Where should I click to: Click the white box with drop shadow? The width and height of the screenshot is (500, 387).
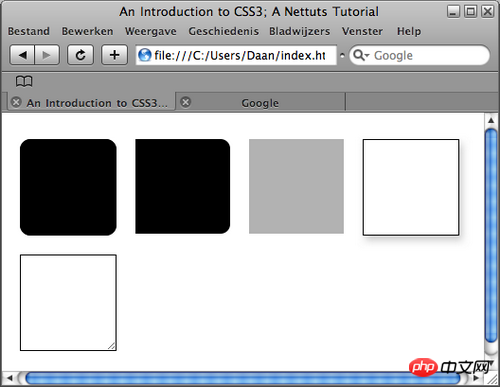tap(411, 187)
